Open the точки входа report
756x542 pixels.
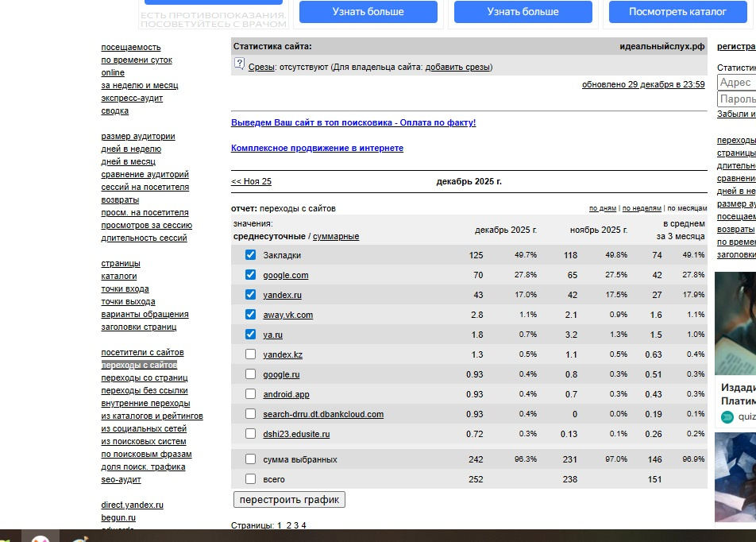[125, 288]
